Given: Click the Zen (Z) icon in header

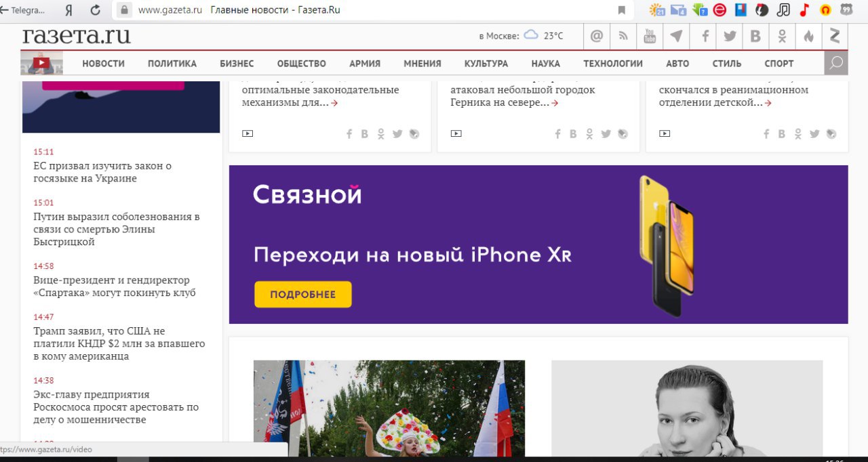Looking at the screenshot, I should [x=835, y=36].
